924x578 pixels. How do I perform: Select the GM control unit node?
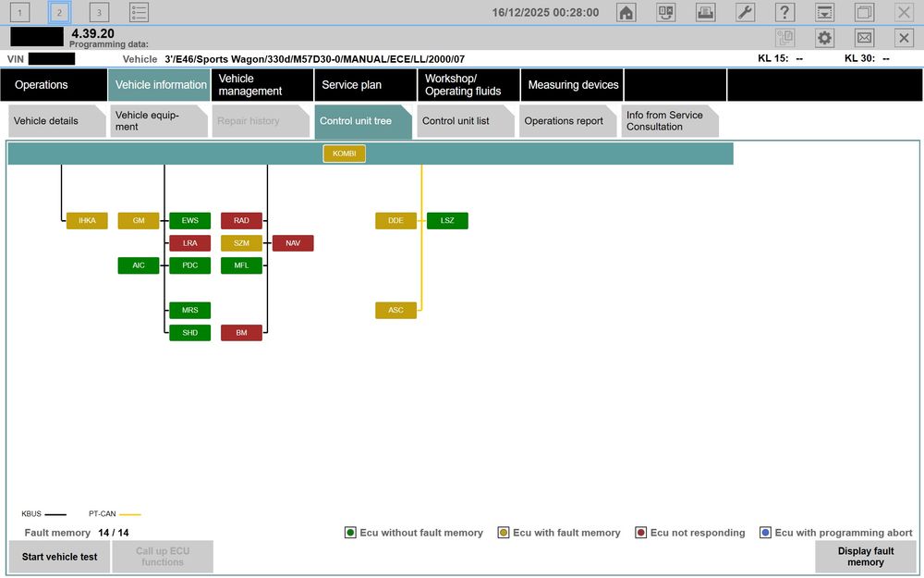pos(139,221)
